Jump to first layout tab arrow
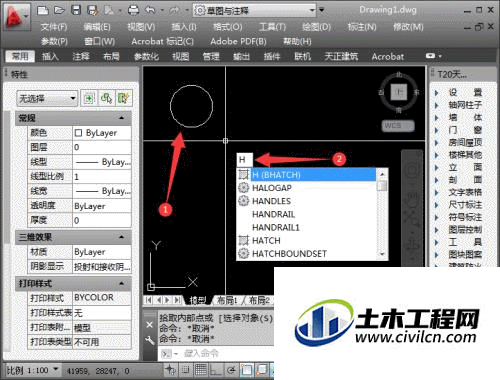Screen dimensions: 500x380 149,300
